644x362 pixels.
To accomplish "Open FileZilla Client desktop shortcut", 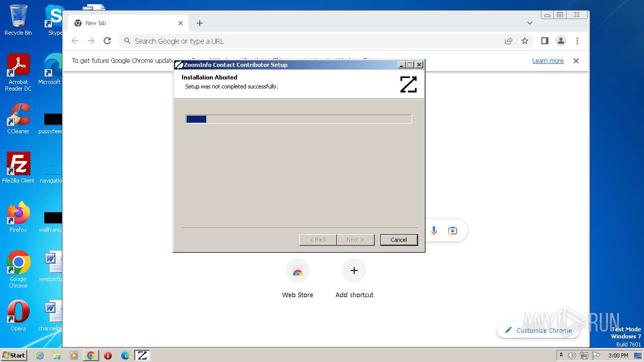I will tap(18, 168).
